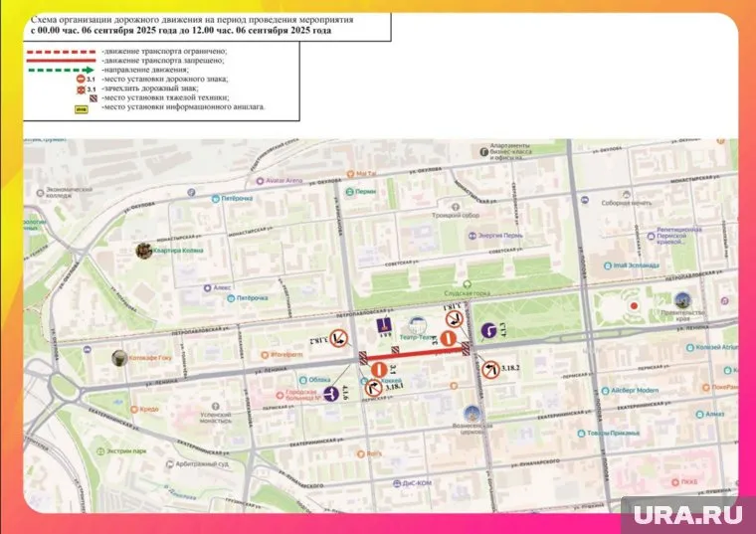The image size is (756, 534).
Task: Click the heavy-equipment barrier at the closure's west end
Action: click(x=364, y=356)
